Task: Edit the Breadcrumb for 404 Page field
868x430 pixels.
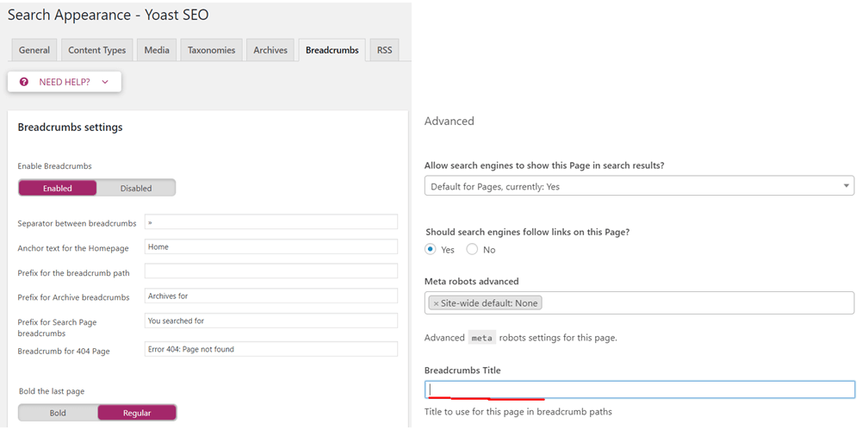Action: click(x=271, y=349)
